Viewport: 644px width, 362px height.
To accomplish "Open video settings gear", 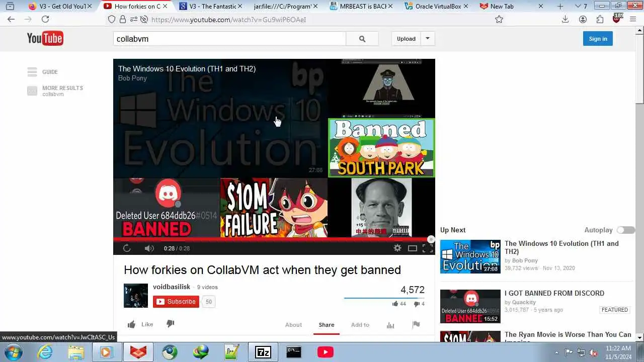I will pyautogui.click(x=397, y=248).
